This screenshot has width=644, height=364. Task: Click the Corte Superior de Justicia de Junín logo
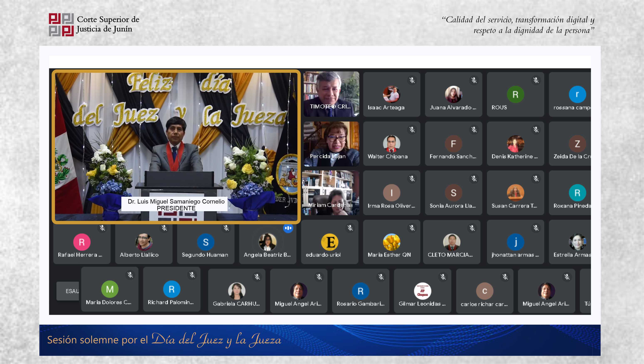[x=94, y=25]
